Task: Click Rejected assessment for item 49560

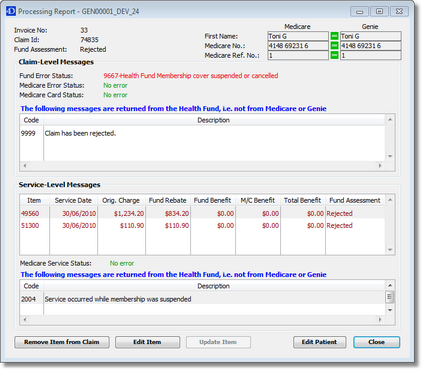Action: 339,213
